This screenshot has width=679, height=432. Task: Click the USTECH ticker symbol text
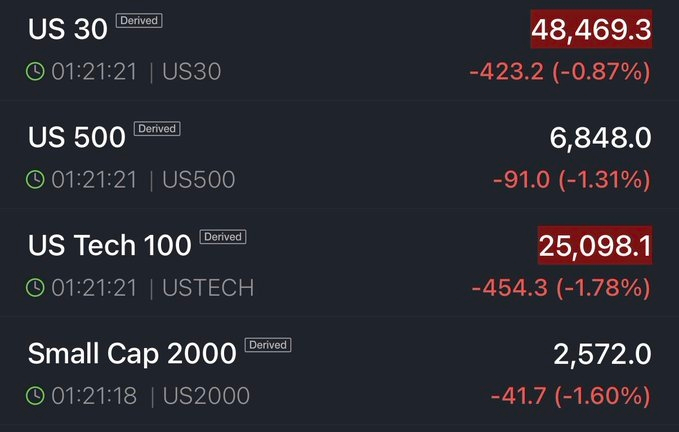coord(208,288)
